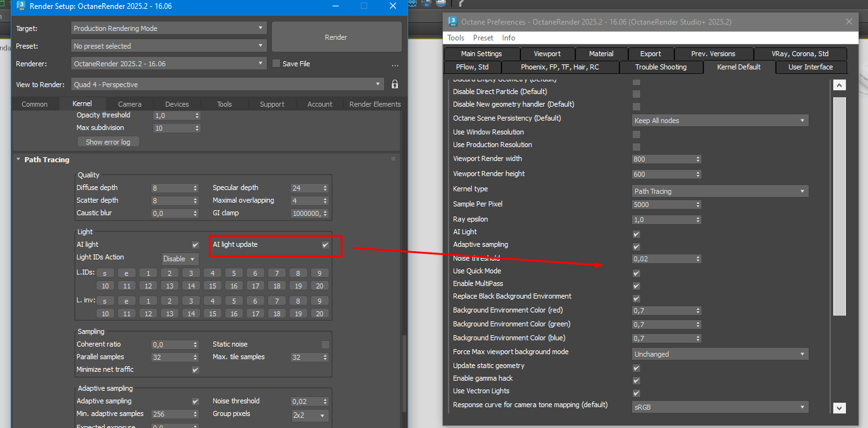This screenshot has width=868, height=428.
Task: Click the Show error log button
Action: [x=108, y=142]
